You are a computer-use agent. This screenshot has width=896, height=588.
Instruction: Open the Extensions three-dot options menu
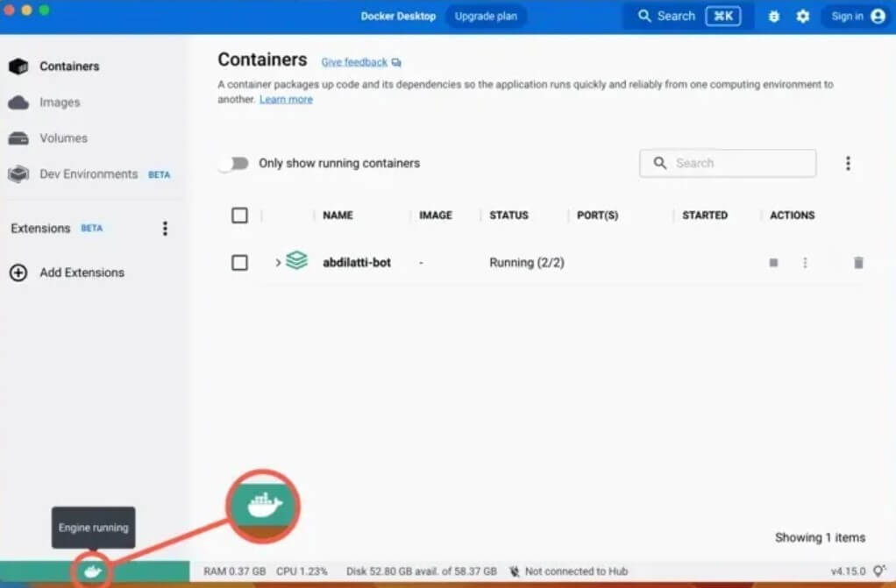click(165, 229)
